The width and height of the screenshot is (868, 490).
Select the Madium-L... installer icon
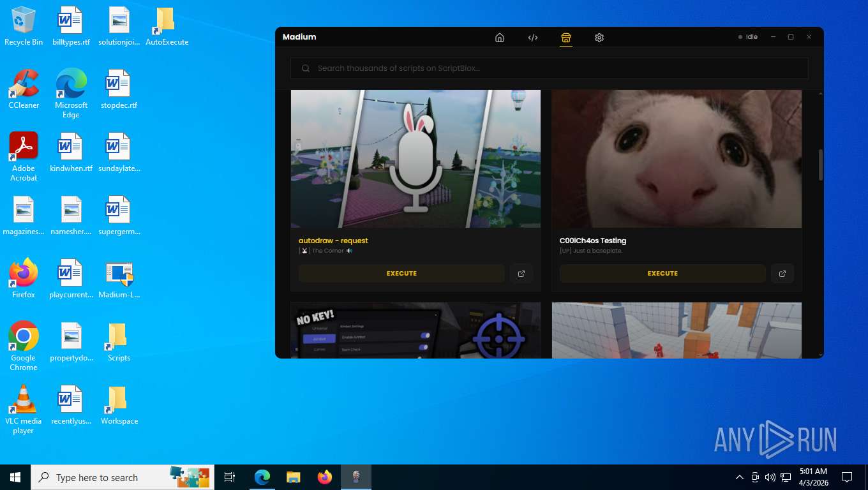119,279
